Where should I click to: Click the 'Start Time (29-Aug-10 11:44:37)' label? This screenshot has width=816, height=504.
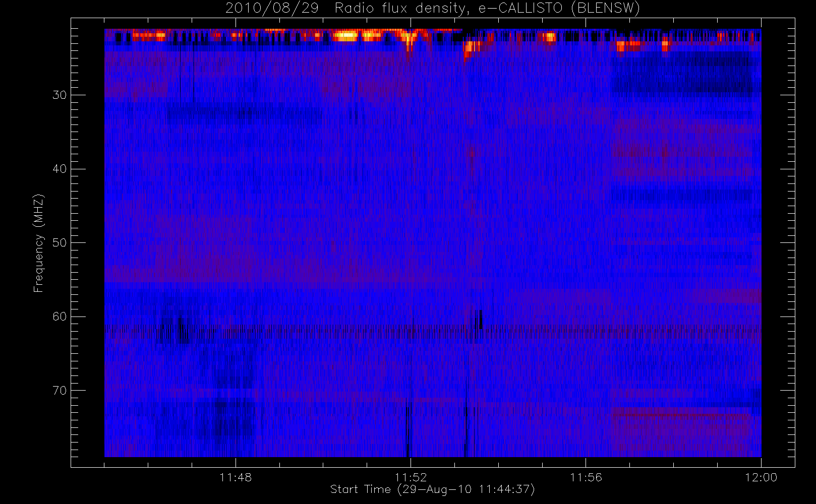[432, 489]
